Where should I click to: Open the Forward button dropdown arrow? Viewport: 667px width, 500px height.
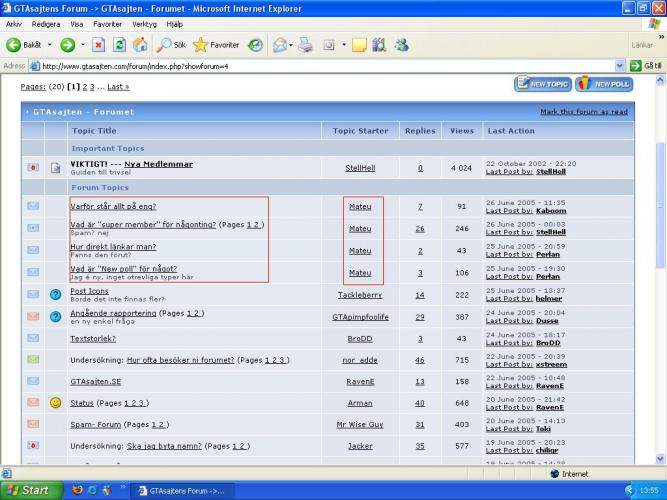81,45
